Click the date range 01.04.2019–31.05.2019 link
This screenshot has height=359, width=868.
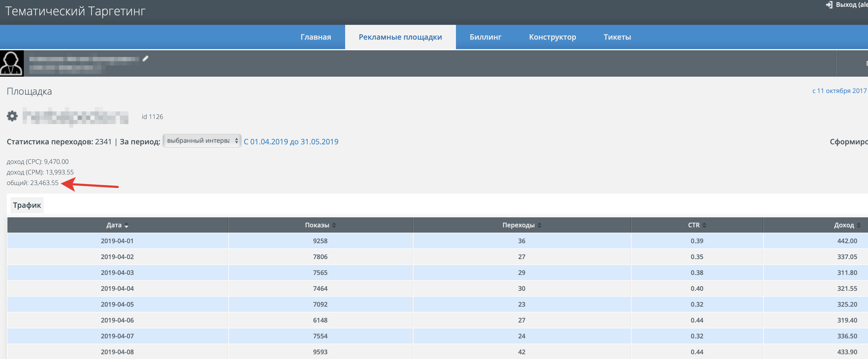coord(291,142)
